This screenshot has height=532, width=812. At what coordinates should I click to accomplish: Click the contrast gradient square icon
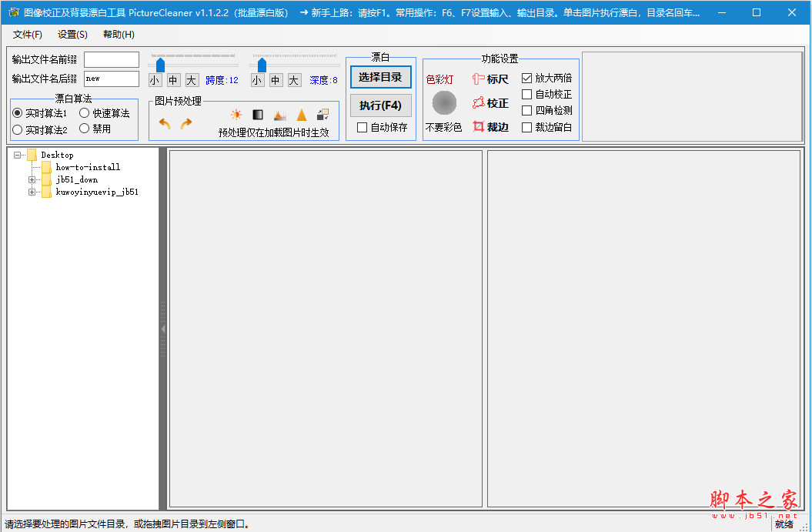point(258,114)
